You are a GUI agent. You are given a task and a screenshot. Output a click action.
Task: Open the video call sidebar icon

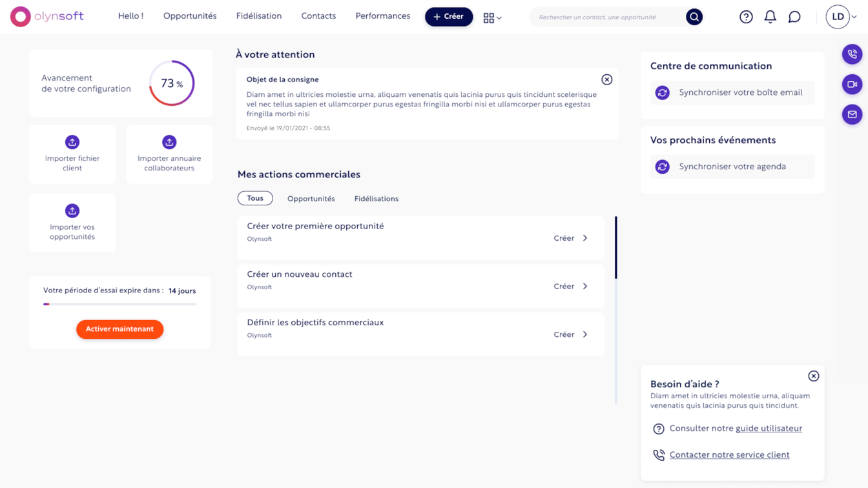(852, 85)
